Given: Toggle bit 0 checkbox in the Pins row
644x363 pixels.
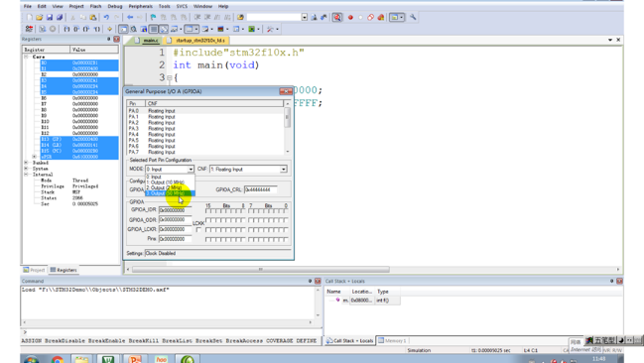Looking at the screenshot, I should (x=286, y=239).
